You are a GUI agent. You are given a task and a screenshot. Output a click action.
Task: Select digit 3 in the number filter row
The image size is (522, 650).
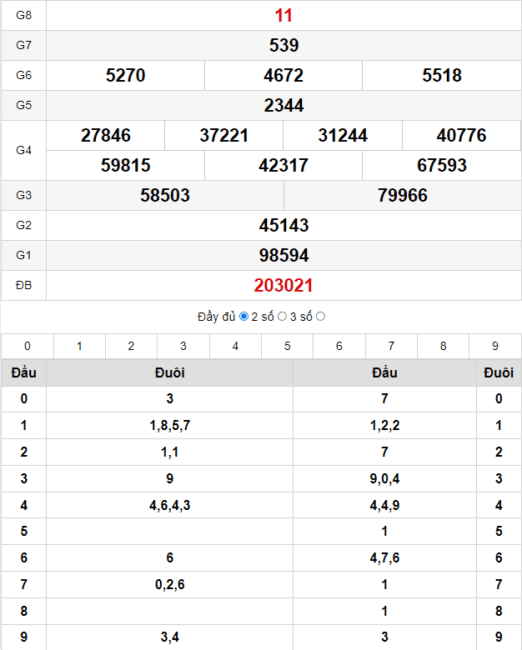pyautogui.click(x=183, y=346)
